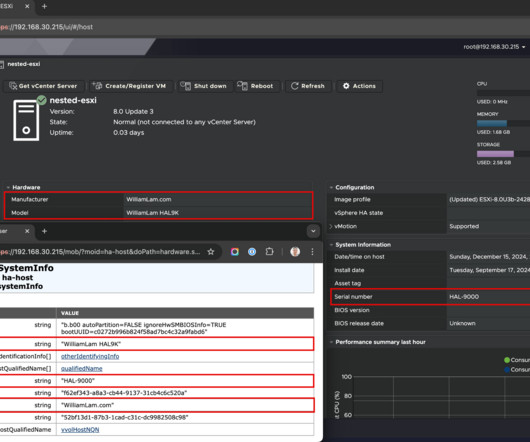Click vSphere HA state row

tap(429, 213)
